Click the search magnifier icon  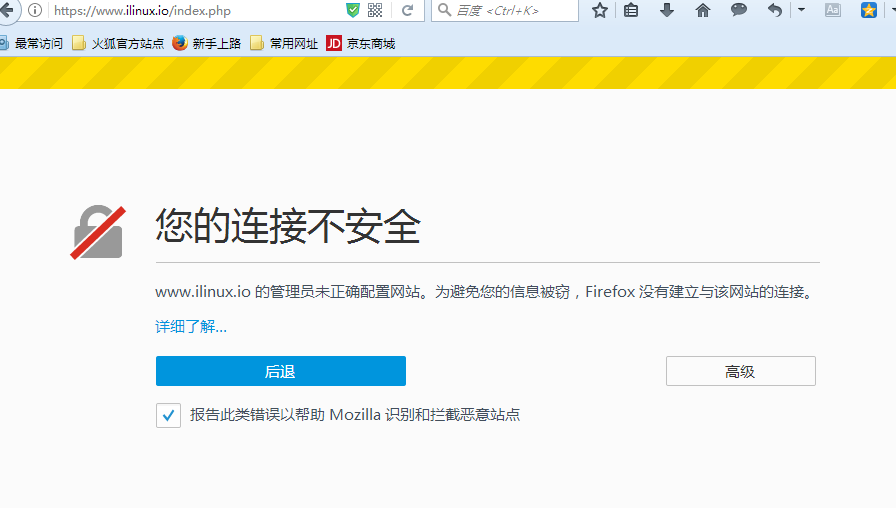[444, 10]
